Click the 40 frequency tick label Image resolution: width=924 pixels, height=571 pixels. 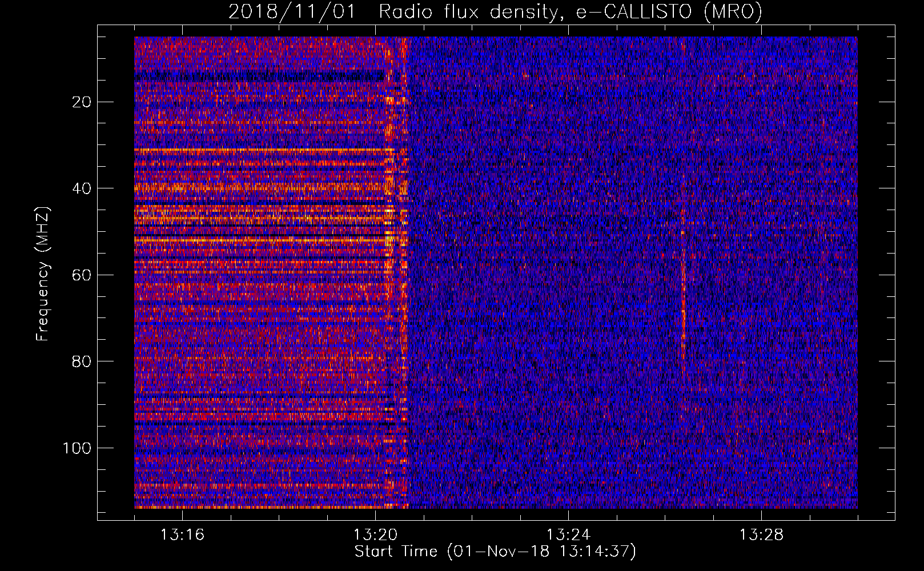point(82,188)
